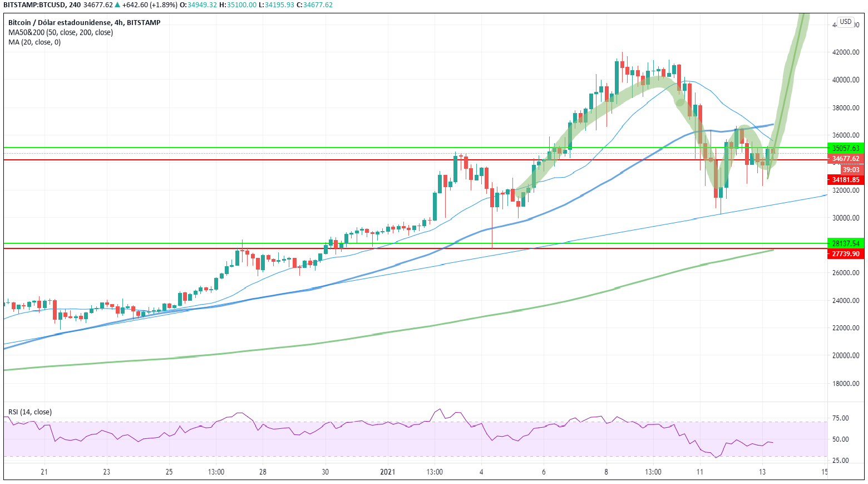Select the MA (20, close, 0) indicator legend
The image size is (868, 484).
point(34,42)
